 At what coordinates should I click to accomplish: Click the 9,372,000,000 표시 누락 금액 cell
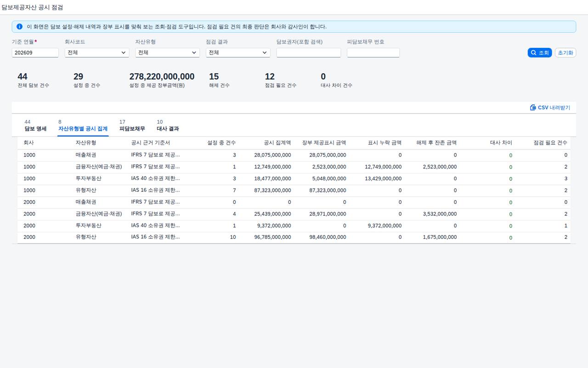(x=385, y=226)
